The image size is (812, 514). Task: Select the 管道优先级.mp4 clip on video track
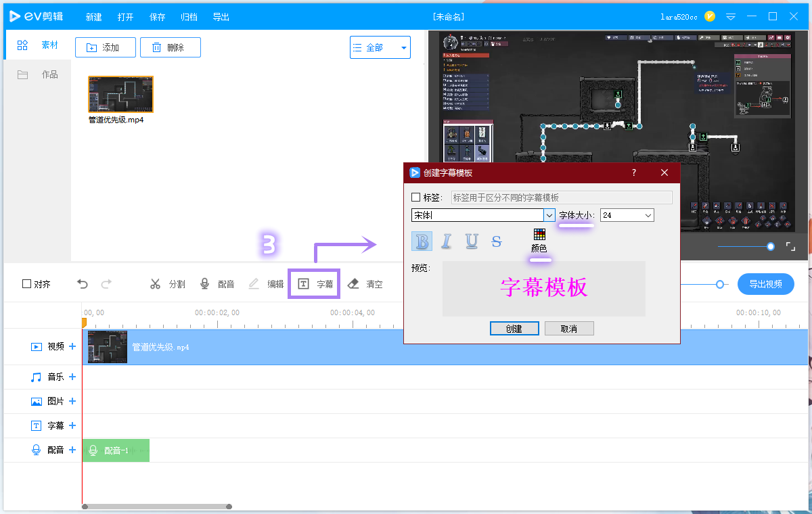[446, 347]
